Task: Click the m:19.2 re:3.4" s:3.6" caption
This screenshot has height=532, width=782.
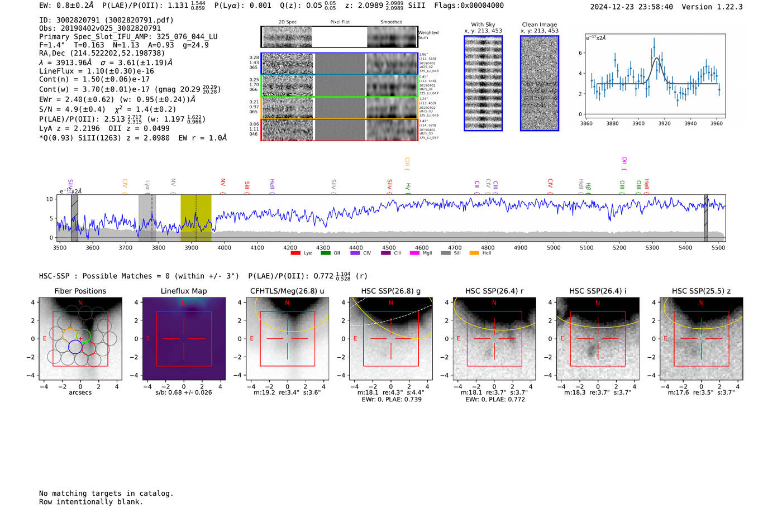Action: click(287, 392)
